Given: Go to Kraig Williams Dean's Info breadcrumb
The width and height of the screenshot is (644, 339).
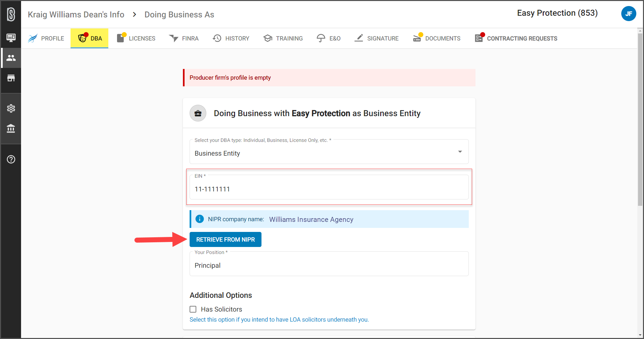Looking at the screenshot, I should point(76,14).
